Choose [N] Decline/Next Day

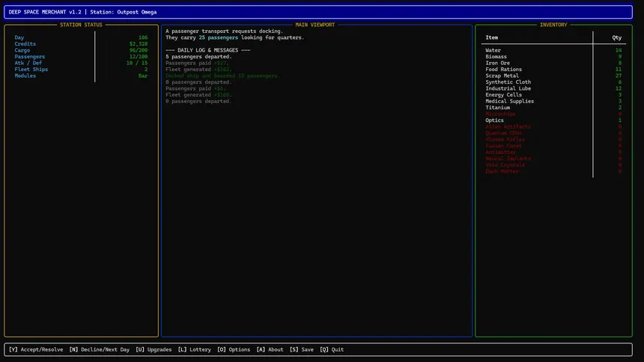(99, 349)
